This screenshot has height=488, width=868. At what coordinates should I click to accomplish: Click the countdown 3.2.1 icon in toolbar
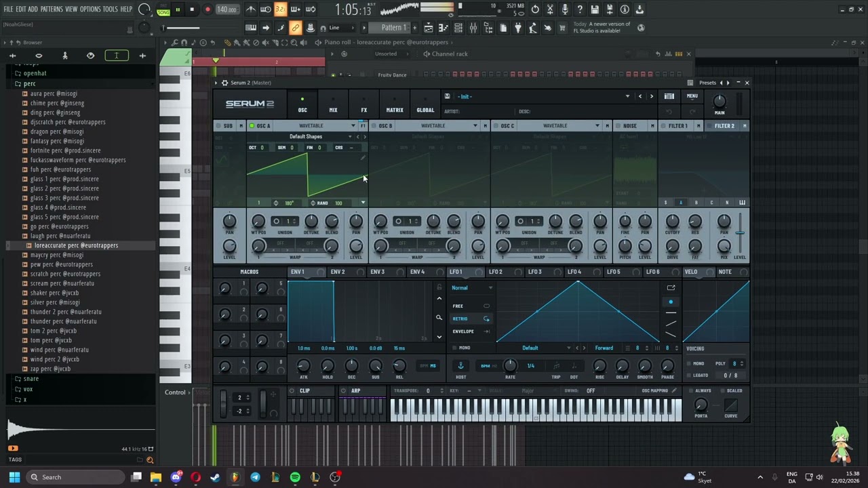pyautogui.click(x=281, y=9)
